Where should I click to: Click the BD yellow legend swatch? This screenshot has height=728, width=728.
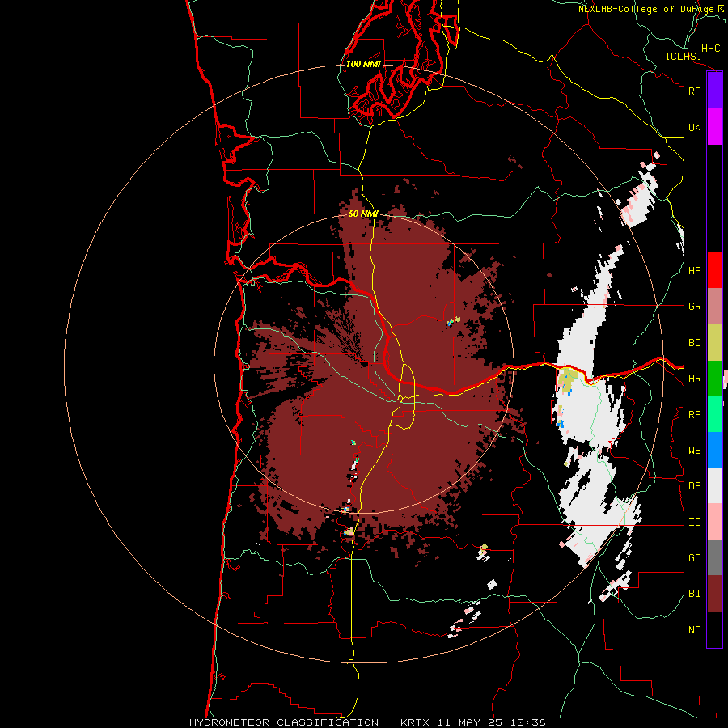point(714,342)
